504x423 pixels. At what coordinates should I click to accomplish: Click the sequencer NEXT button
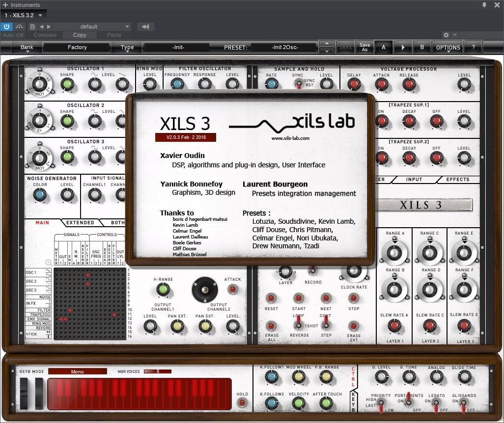tap(326, 298)
